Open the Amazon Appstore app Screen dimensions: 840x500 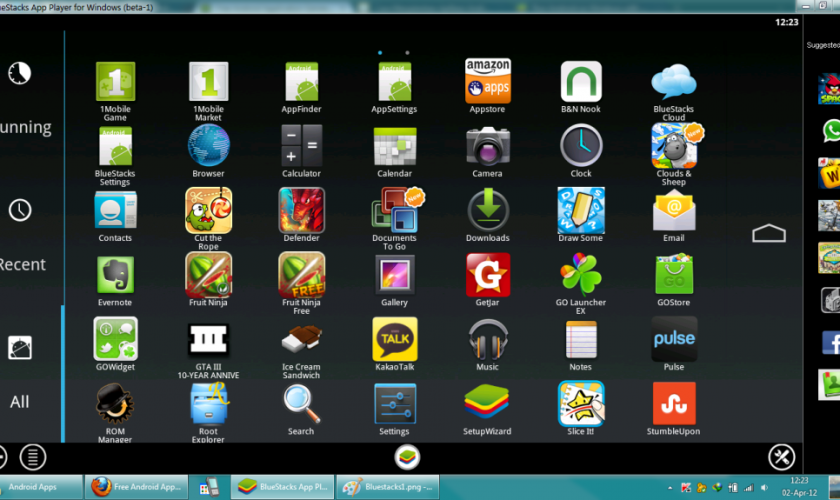pos(487,82)
